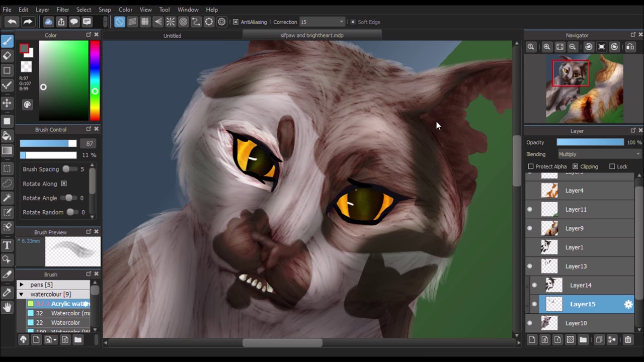
Task: Zoom in on Navigator panel
Action: [547, 47]
